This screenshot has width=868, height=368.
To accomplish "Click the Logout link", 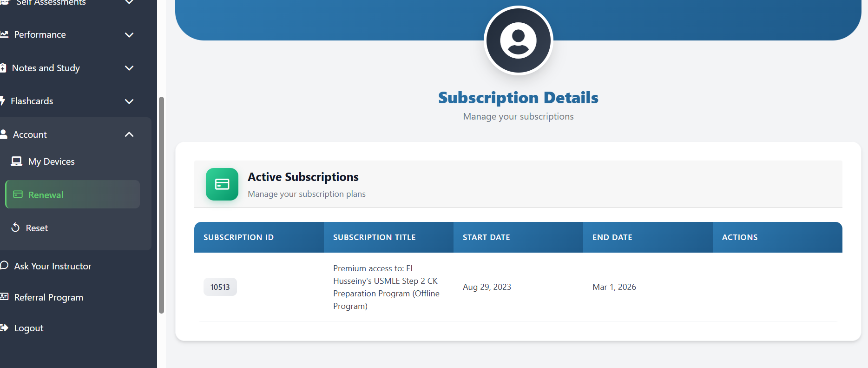I will (29, 328).
